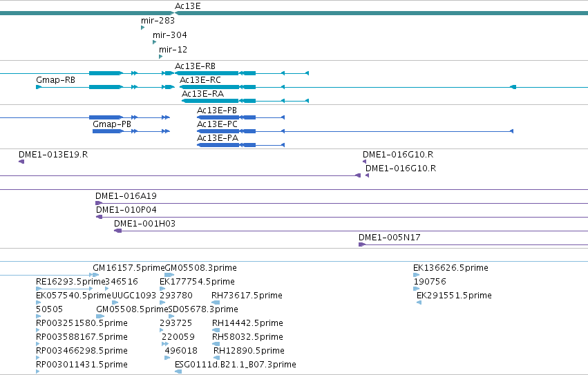The width and height of the screenshot is (588, 375).
Task: Select the DME1-013E19.R purple arrow glyph
Action: [21, 162]
